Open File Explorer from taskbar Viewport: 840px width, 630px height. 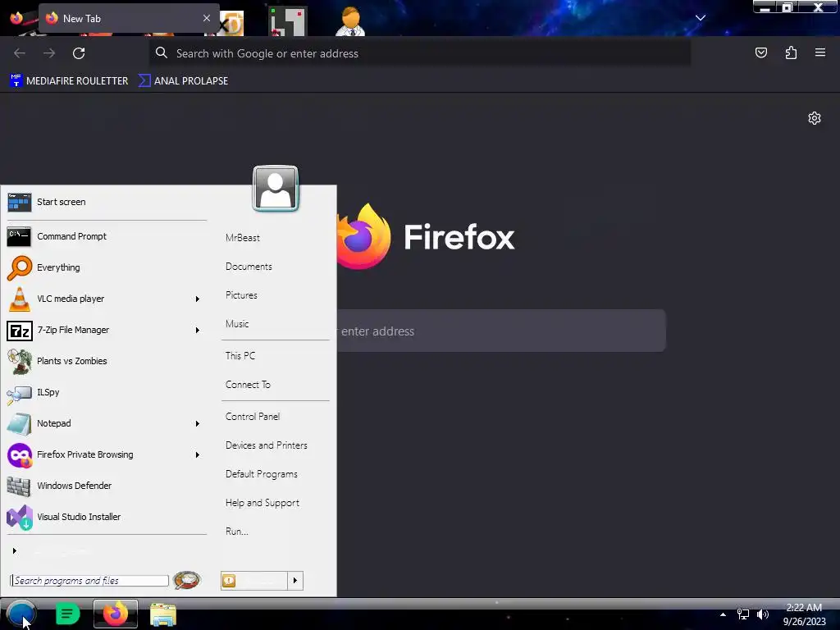click(x=163, y=614)
